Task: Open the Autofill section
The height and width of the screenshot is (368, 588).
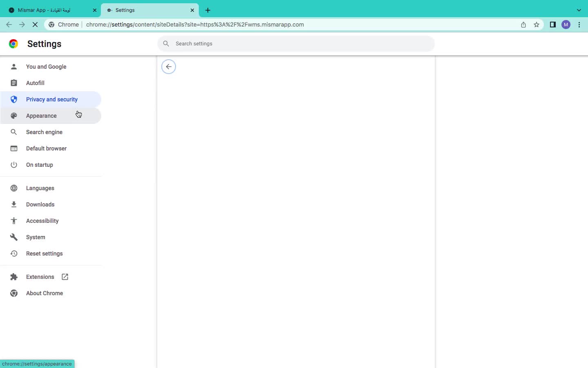Action: [x=35, y=83]
